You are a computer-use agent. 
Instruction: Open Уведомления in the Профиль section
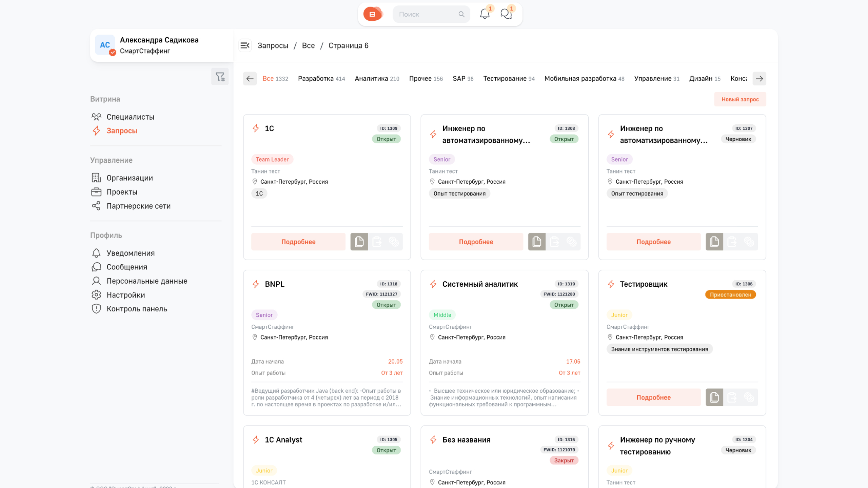[x=131, y=253]
